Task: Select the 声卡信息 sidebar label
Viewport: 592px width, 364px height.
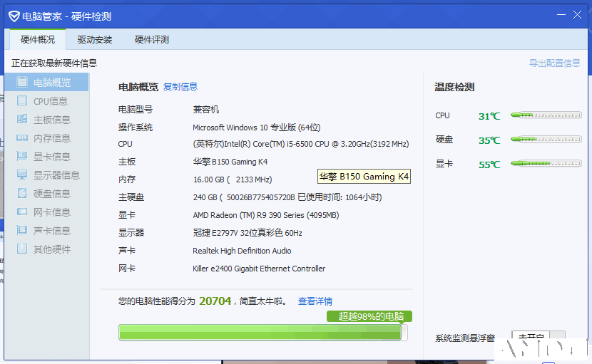Action: [x=52, y=231]
